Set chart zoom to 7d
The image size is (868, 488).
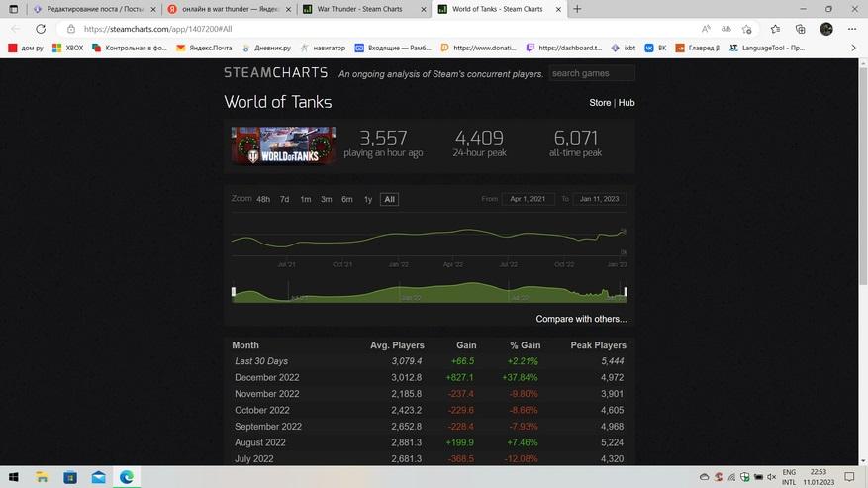(284, 199)
